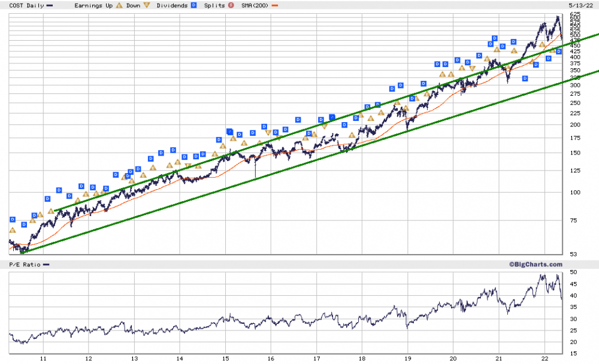Click price axis value 100
599x364 pixels.
tap(575, 193)
